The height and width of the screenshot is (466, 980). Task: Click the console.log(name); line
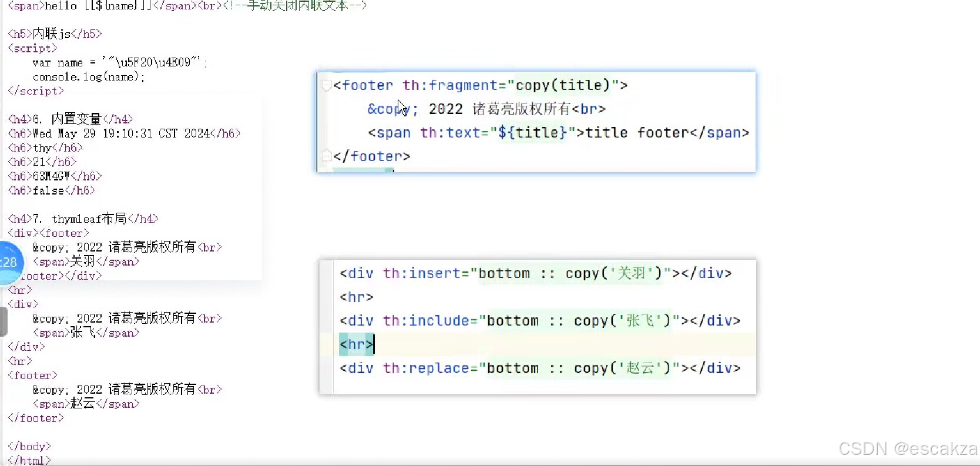click(89, 76)
